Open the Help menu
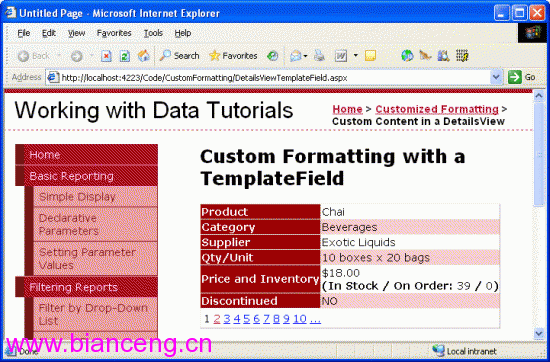Viewport: 550px width, 362px height. (183, 33)
